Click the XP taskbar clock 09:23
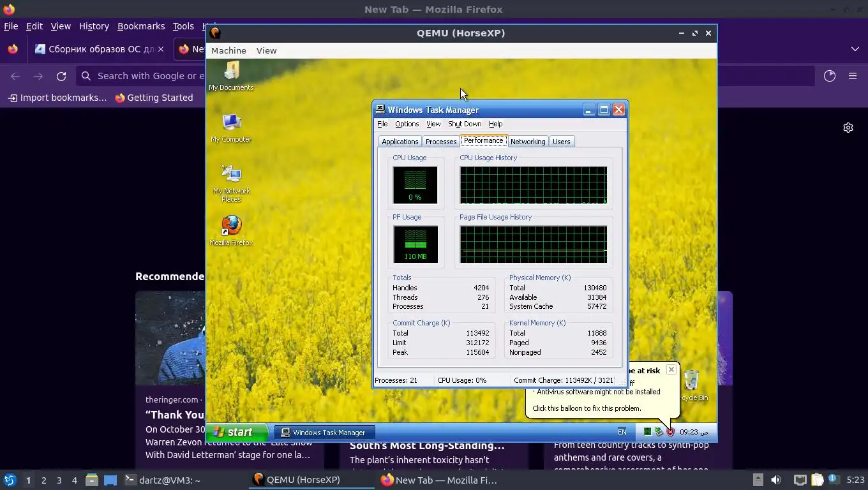The height and width of the screenshot is (490, 868). (694, 432)
